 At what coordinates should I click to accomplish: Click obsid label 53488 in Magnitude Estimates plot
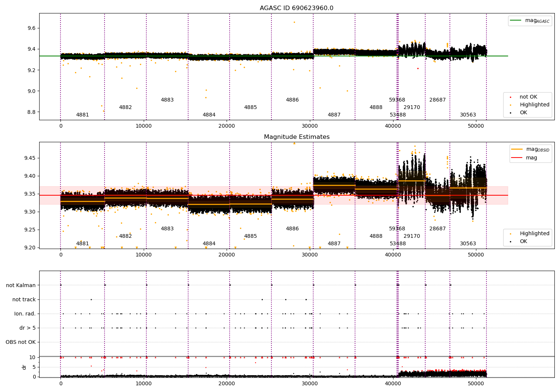[x=398, y=244]
